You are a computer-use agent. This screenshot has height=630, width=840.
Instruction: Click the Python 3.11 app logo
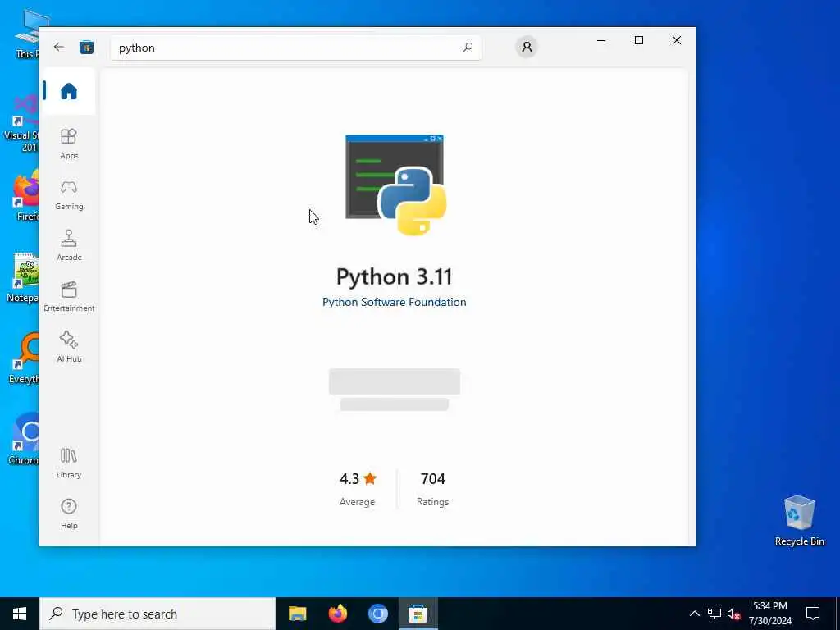pyautogui.click(x=395, y=185)
